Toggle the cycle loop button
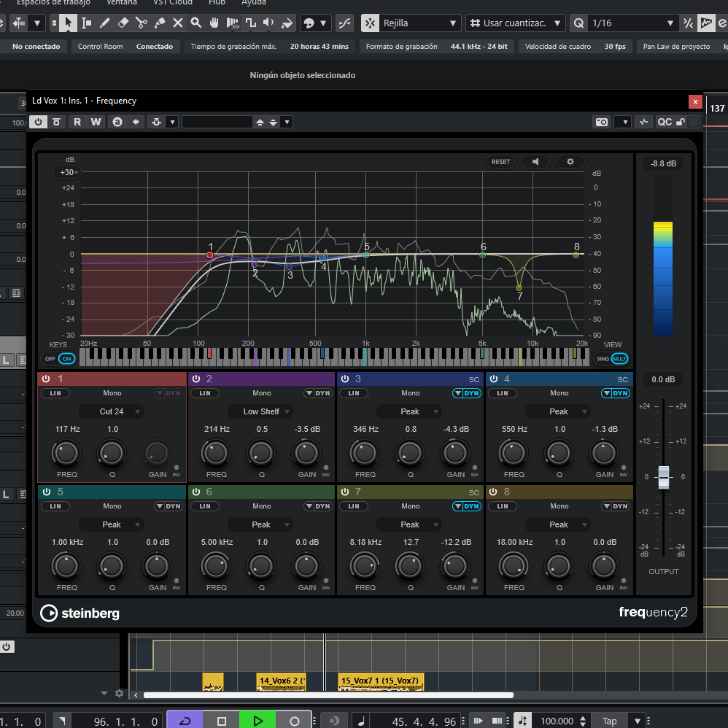This screenshot has height=728, width=728. click(x=185, y=721)
